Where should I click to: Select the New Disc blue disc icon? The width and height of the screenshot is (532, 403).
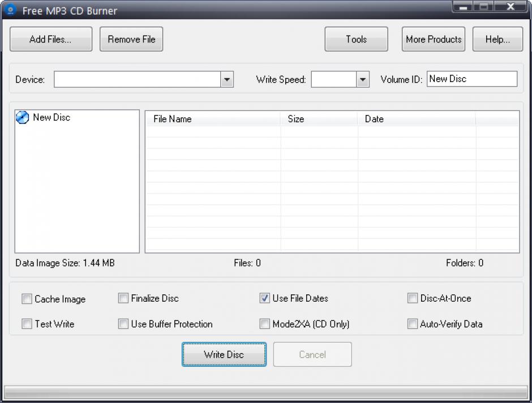(x=22, y=117)
